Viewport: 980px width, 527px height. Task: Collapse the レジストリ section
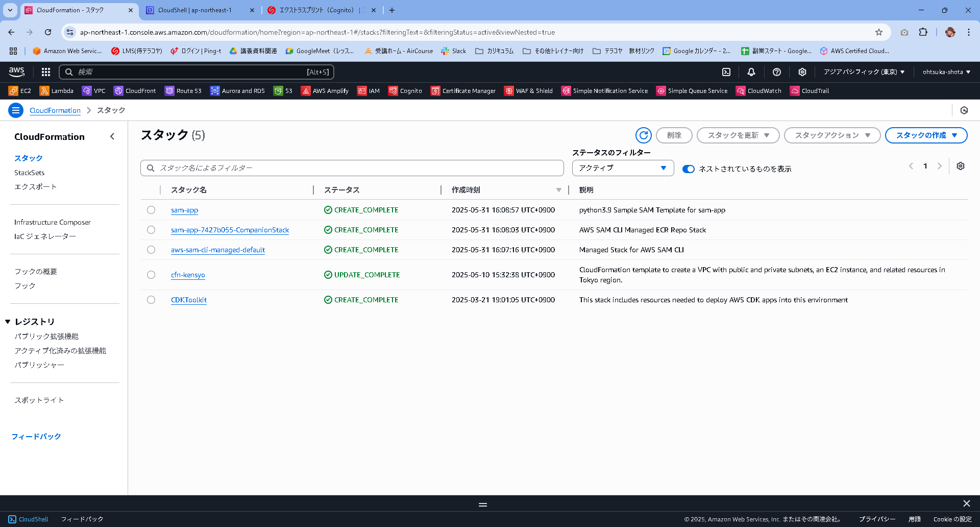[x=8, y=322]
